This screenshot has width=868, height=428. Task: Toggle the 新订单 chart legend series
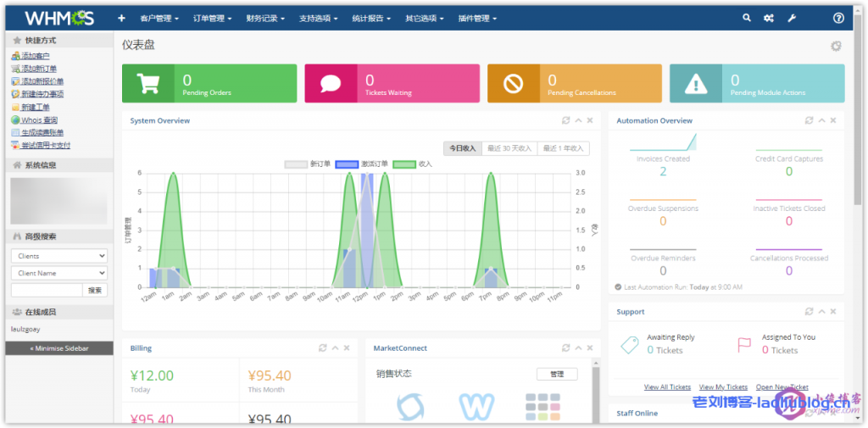pyautogui.click(x=309, y=164)
